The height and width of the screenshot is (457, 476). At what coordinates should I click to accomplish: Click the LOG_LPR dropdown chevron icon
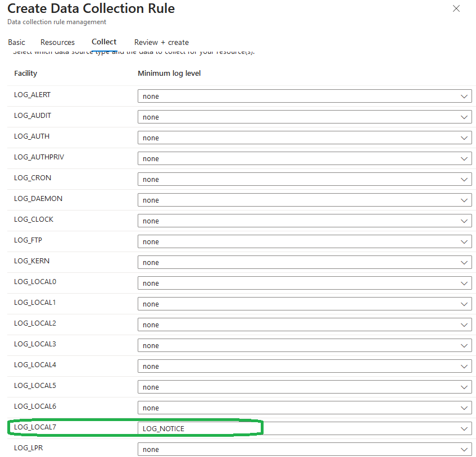[x=464, y=450]
